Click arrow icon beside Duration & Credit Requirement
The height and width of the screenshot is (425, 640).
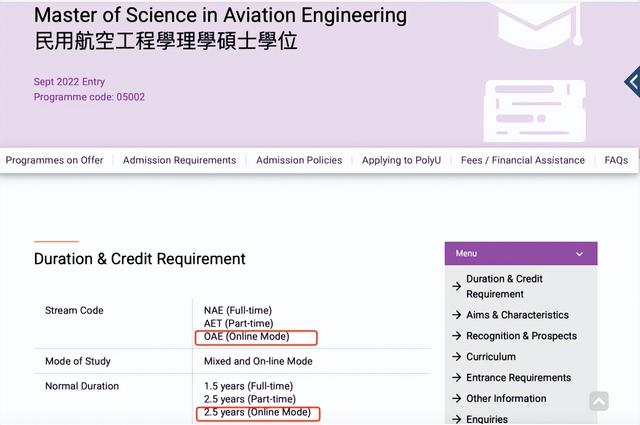coord(457,286)
